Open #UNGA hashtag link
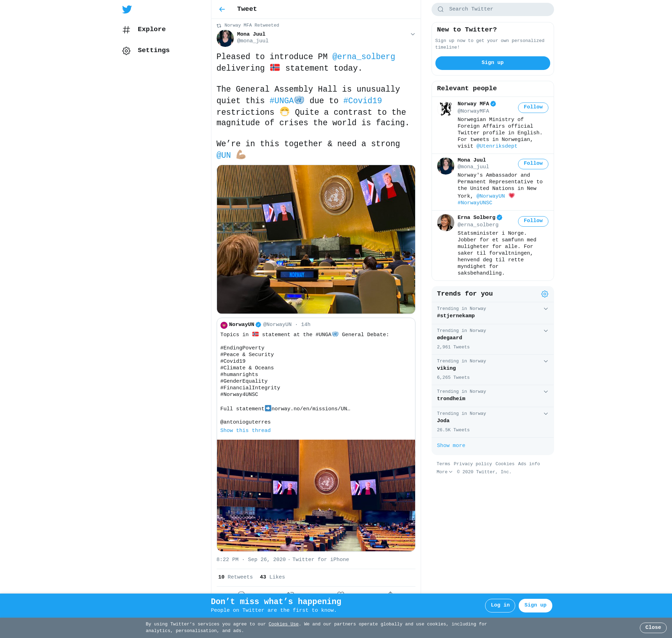This screenshot has height=638, width=672. click(x=287, y=101)
